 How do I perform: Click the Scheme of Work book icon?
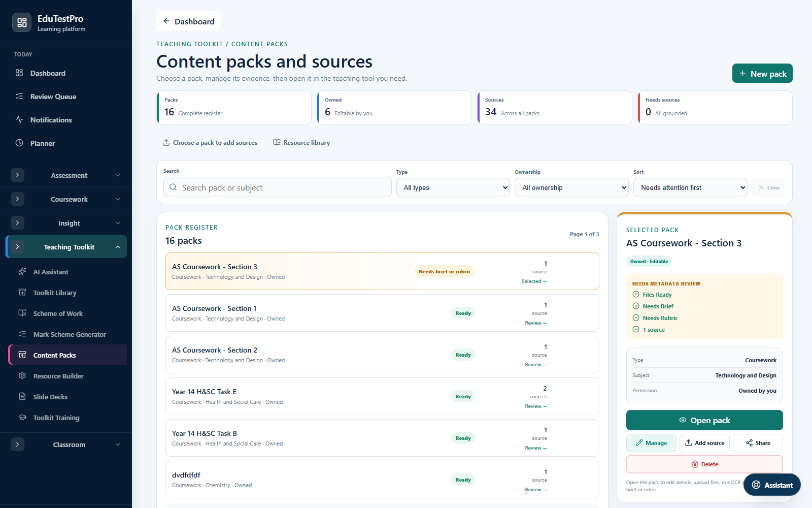pos(22,313)
